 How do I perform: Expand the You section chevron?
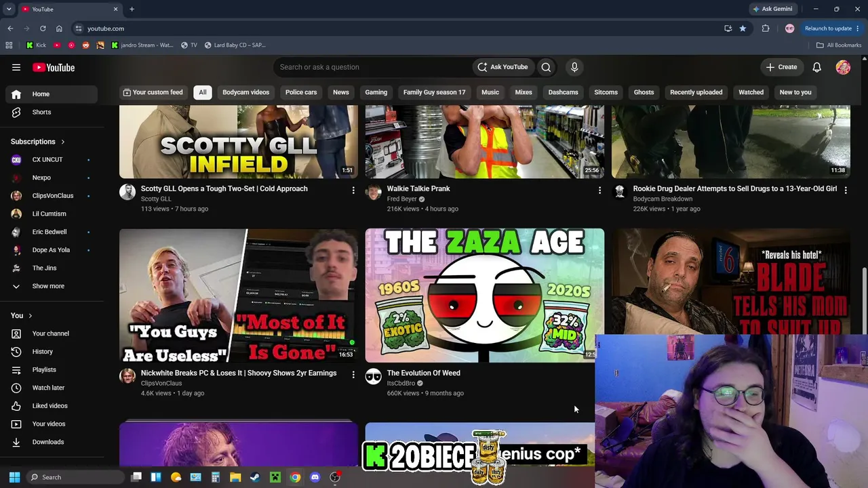click(31, 316)
